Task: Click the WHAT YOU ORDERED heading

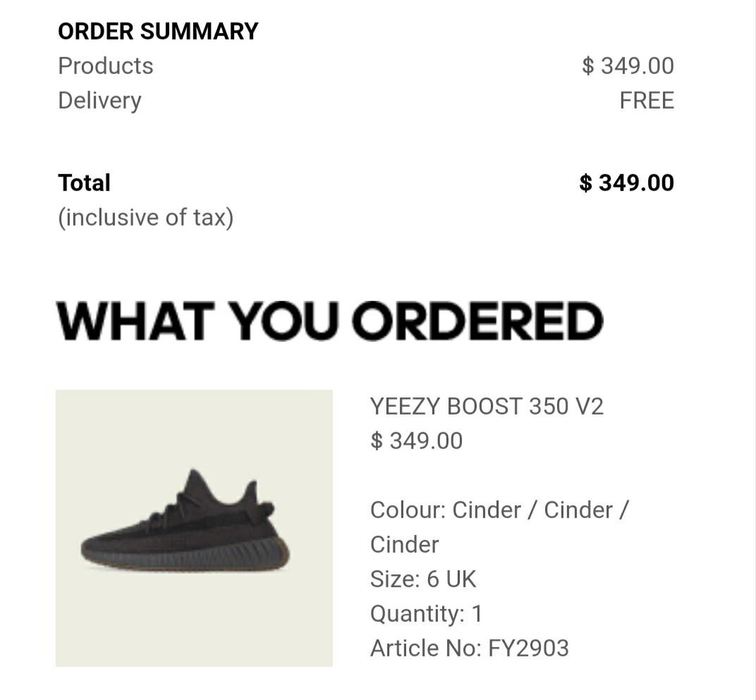Action: (x=330, y=321)
